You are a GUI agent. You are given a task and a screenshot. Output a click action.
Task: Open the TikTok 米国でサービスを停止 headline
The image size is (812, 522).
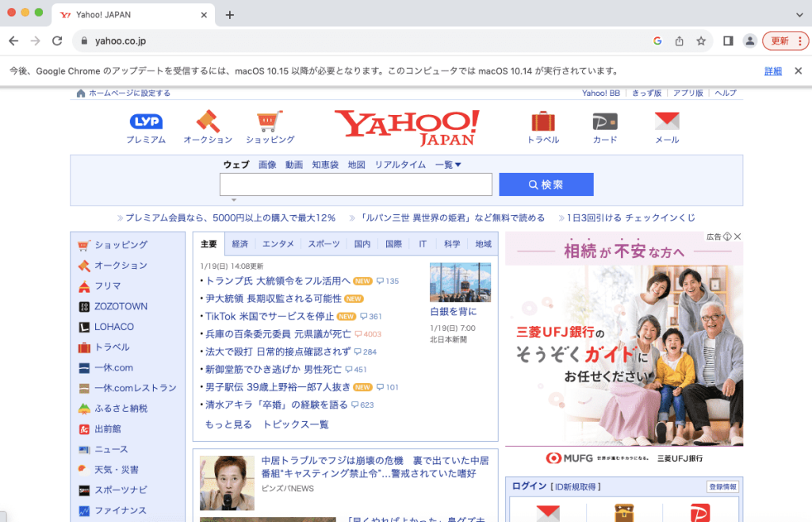[x=270, y=317]
